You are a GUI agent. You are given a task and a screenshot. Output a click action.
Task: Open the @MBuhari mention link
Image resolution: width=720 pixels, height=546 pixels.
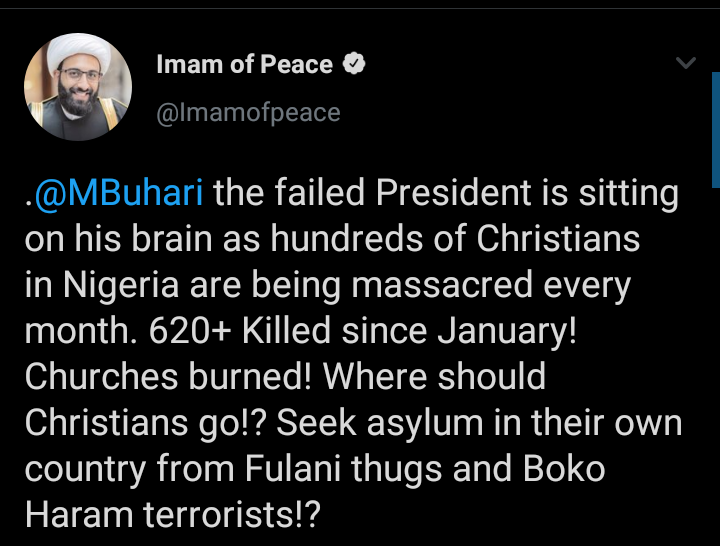coord(118,193)
